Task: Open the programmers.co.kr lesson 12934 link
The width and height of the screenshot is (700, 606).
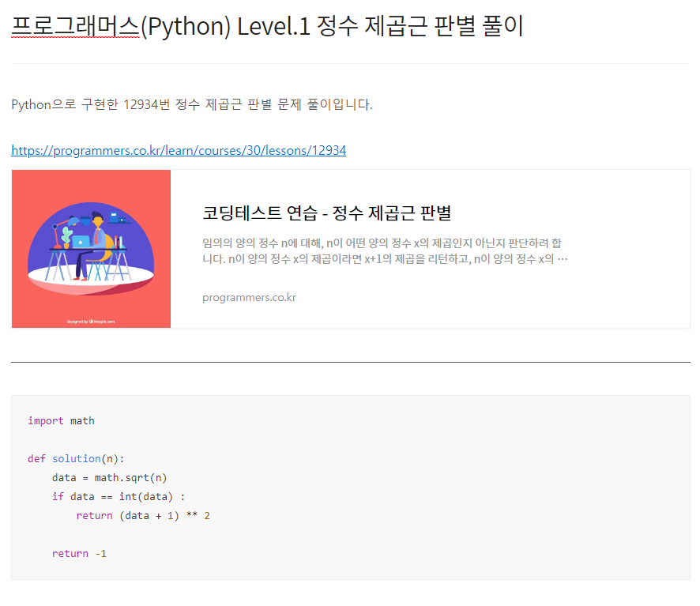Action: point(179,150)
